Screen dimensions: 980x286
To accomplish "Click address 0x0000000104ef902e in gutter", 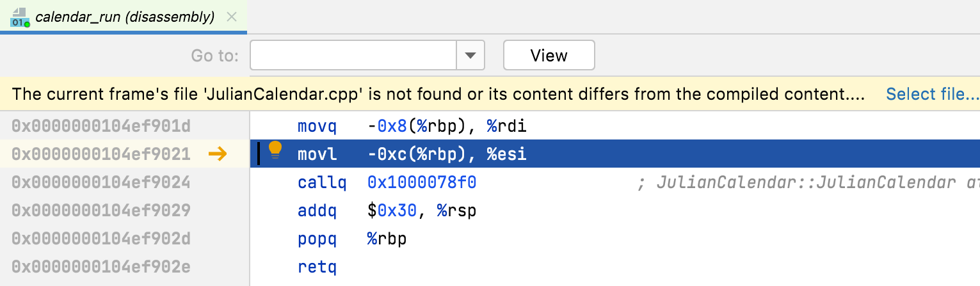I will point(101,267).
